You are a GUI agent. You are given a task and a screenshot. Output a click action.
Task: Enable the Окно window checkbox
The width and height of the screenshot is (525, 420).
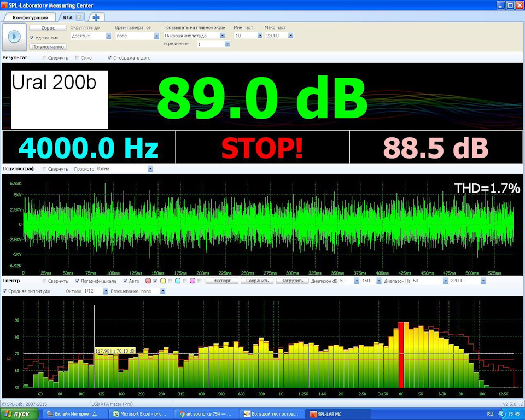(x=77, y=58)
